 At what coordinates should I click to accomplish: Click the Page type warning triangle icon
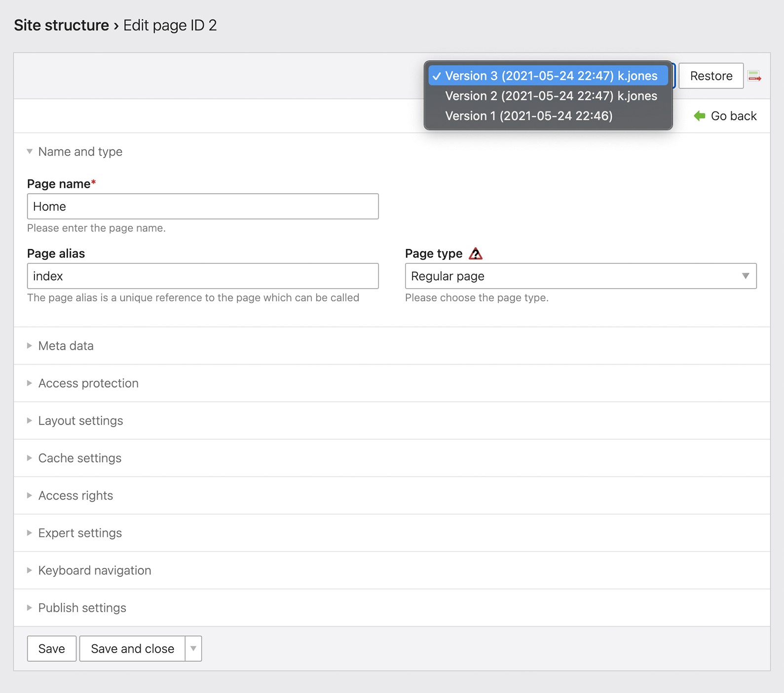click(x=476, y=254)
